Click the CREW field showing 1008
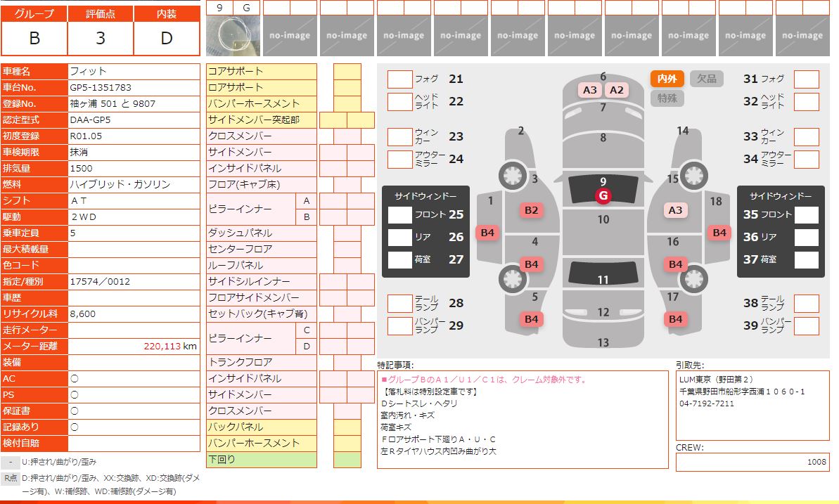This screenshot has width=839, height=504. [x=752, y=462]
